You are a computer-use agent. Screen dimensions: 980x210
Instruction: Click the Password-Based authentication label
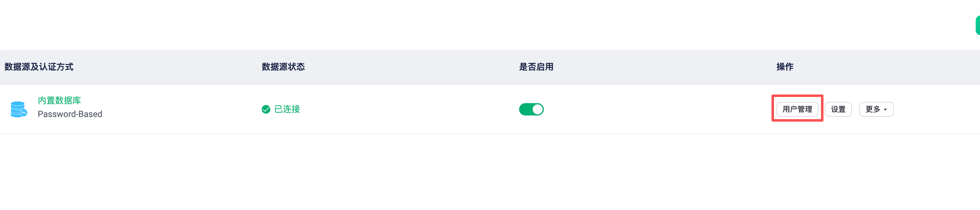tap(70, 114)
